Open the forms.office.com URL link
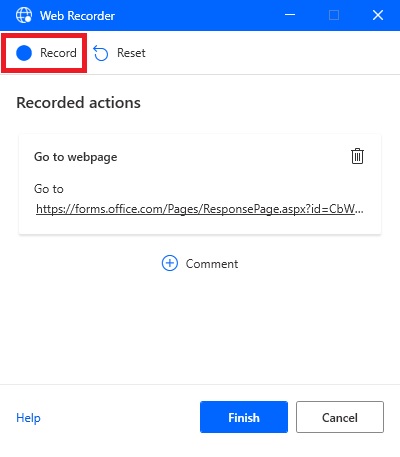The width and height of the screenshot is (400, 457). [x=200, y=209]
